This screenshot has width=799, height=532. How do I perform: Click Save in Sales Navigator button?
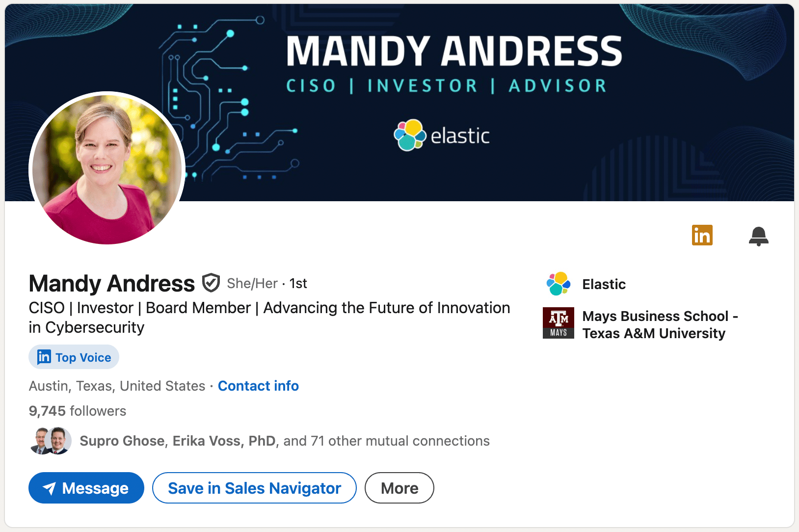tap(254, 488)
